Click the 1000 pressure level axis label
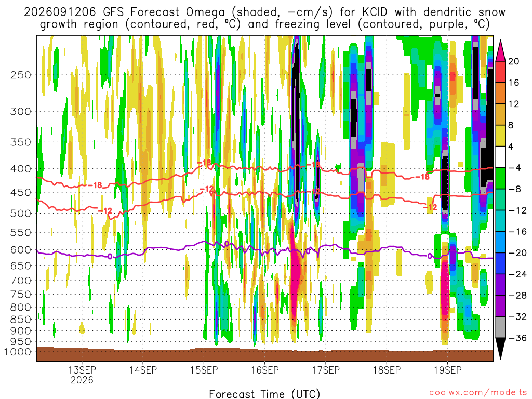Viewport: 532px width, 399px height. pyautogui.click(x=18, y=352)
